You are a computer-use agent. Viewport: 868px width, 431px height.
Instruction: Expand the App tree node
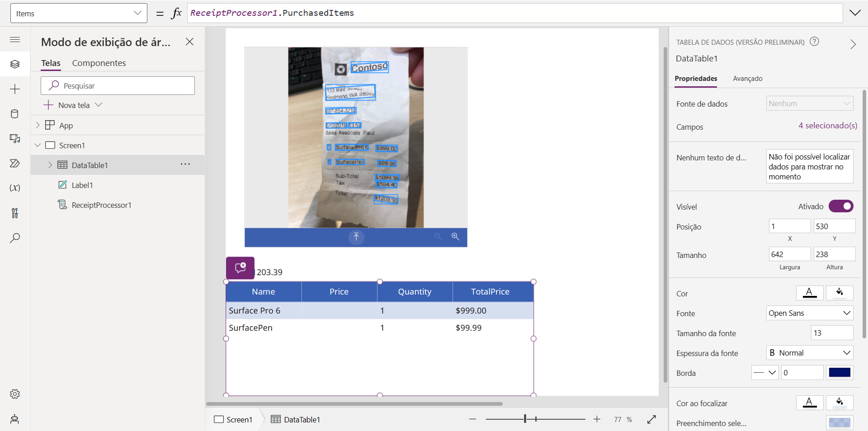click(38, 125)
